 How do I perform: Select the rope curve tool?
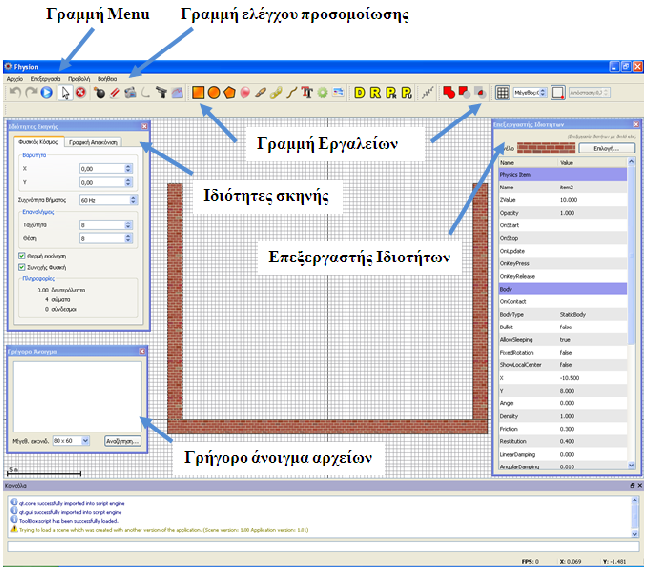pos(291,92)
